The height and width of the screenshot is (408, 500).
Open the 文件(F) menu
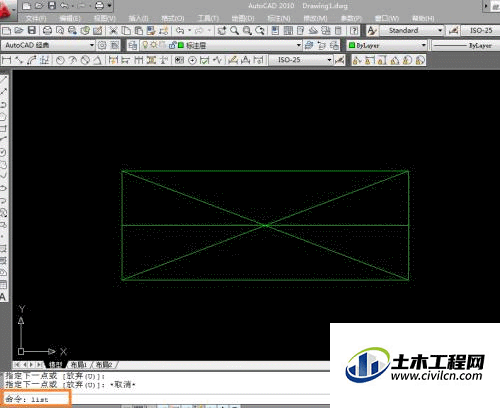pyautogui.click(x=36, y=18)
